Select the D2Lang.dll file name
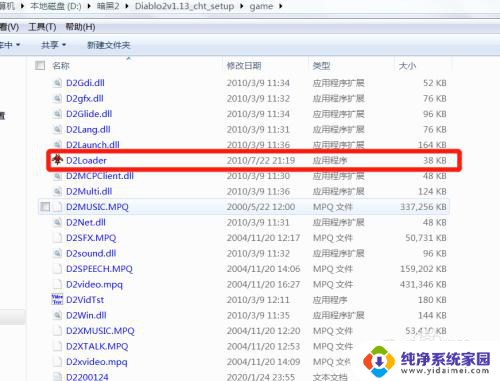This screenshot has height=381, width=500. click(x=88, y=130)
